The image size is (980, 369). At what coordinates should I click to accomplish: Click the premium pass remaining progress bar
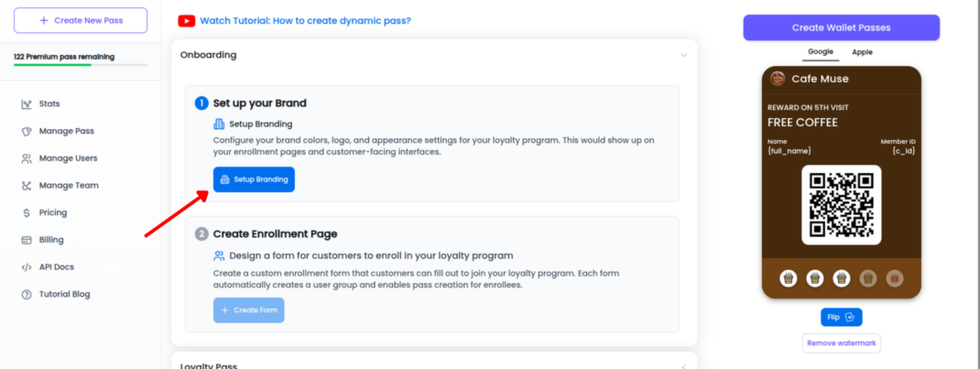pyautogui.click(x=81, y=65)
